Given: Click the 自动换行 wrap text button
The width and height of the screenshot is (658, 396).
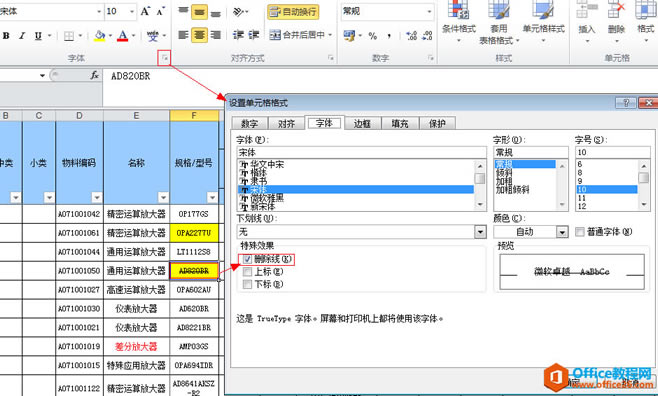Looking at the screenshot, I should coord(293,12).
